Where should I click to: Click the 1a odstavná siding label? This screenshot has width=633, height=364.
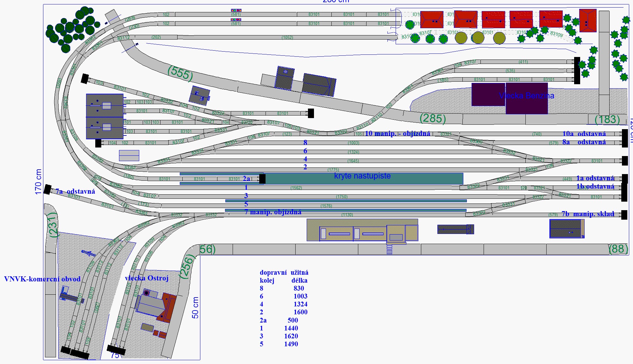click(x=595, y=178)
